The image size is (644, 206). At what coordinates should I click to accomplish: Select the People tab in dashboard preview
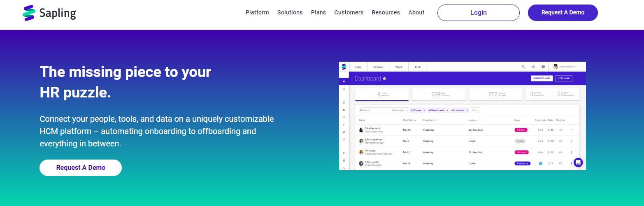tap(399, 67)
